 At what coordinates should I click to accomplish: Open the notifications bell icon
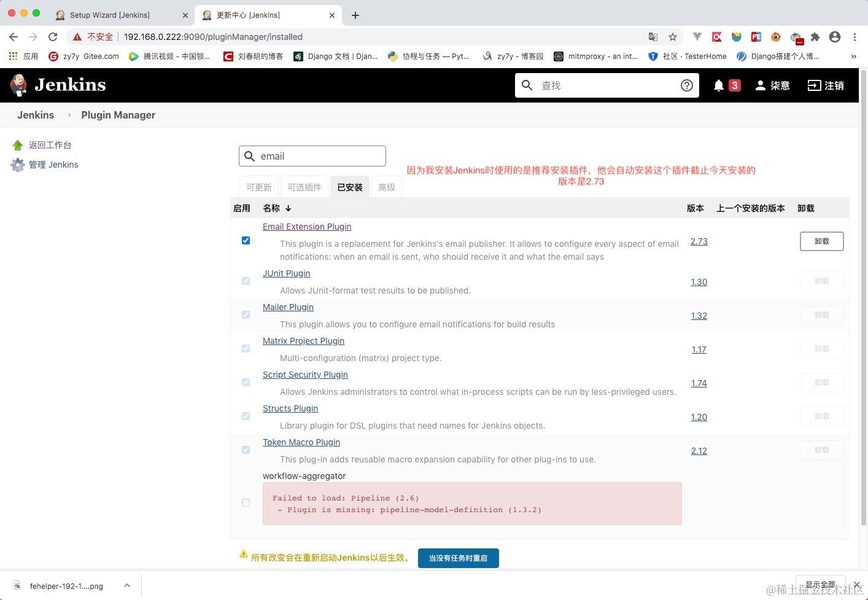[719, 85]
